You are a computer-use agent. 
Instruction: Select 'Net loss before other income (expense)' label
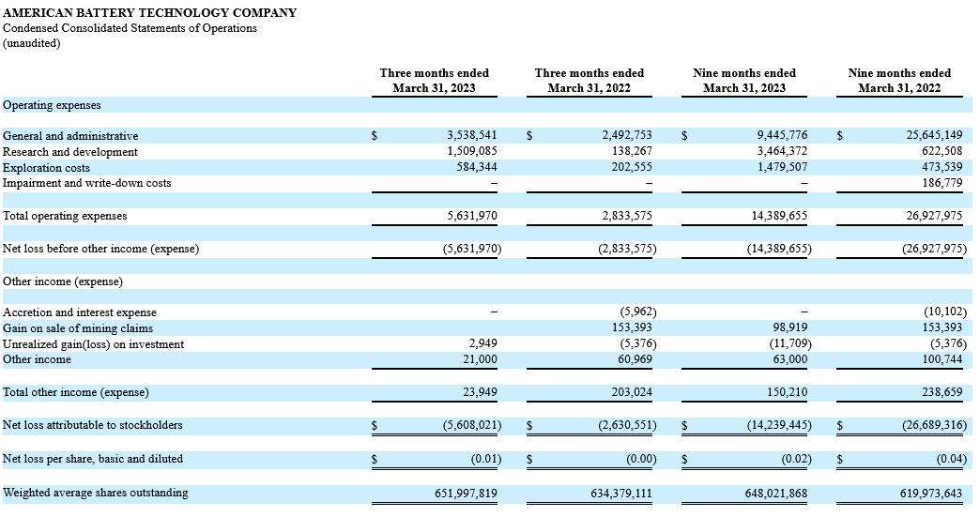pos(100,249)
